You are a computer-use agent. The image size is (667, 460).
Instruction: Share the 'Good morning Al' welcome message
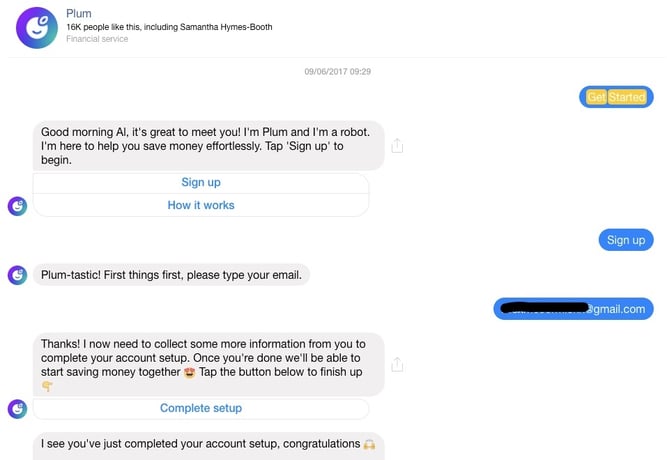pyautogui.click(x=397, y=146)
